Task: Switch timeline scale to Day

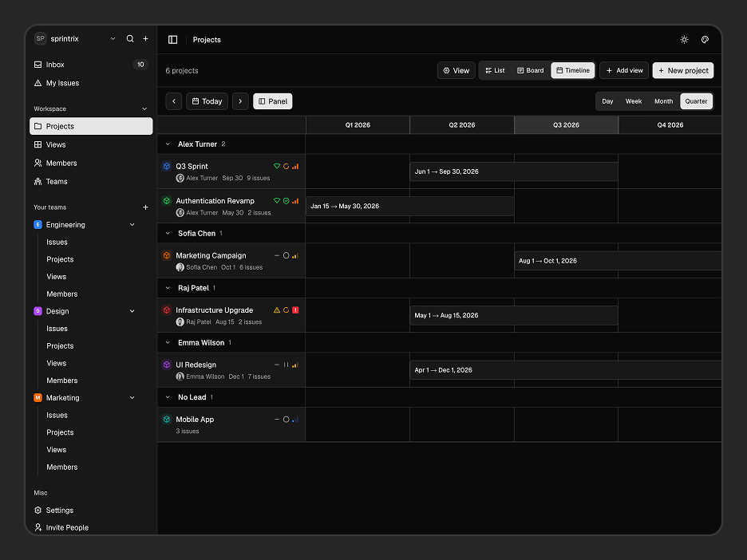Action: pyautogui.click(x=607, y=101)
